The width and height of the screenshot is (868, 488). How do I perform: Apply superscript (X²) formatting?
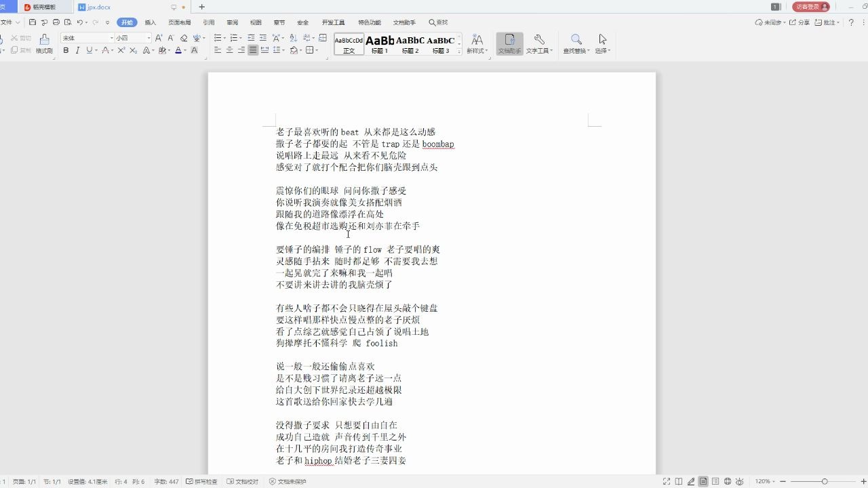tap(121, 50)
